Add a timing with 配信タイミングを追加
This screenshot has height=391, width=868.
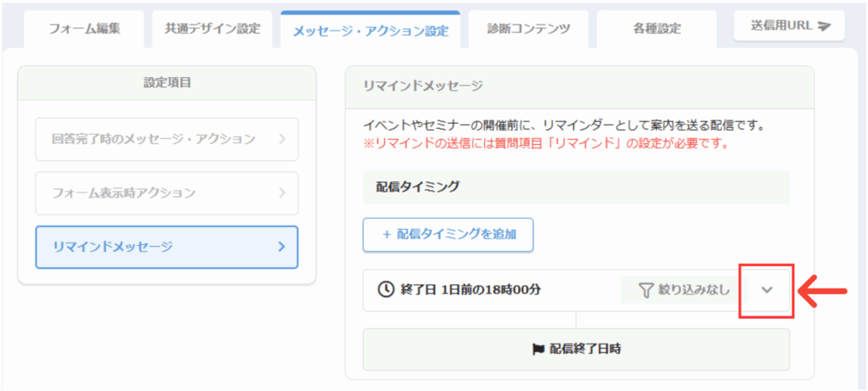pos(448,235)
